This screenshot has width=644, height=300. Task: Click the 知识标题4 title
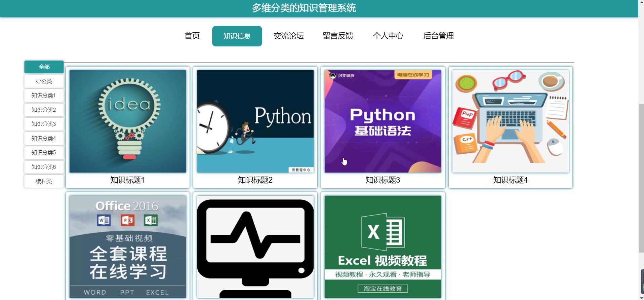pyautogui.click(x=510, y=180)
